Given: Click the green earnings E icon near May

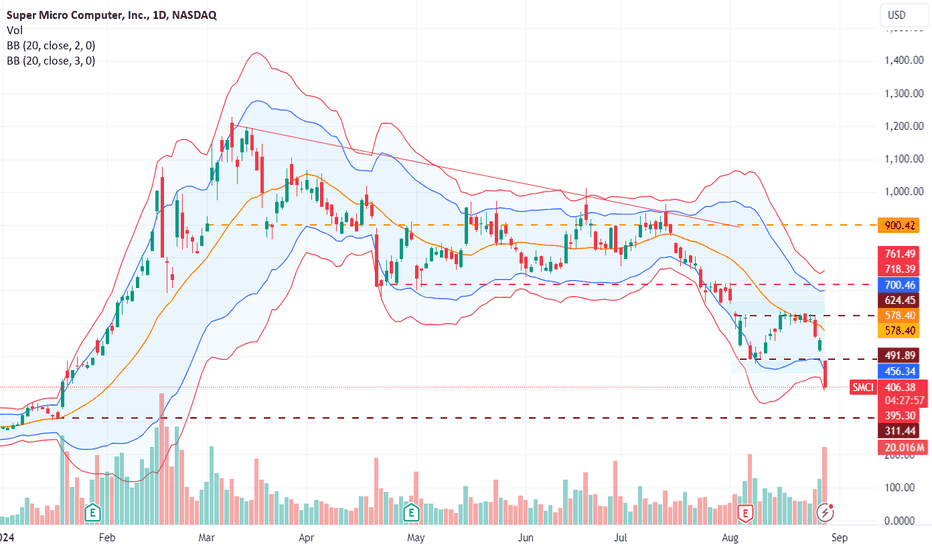Looking at the screenshot, I should point(411,512).
